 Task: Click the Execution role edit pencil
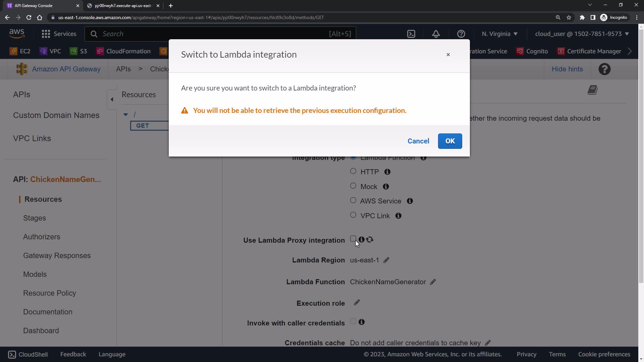357,303
